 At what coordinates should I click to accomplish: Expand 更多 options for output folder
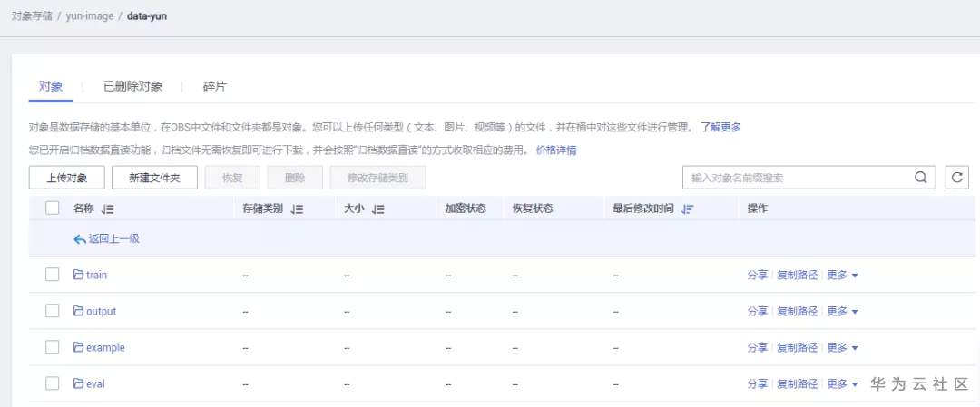(x=842, y=311)
